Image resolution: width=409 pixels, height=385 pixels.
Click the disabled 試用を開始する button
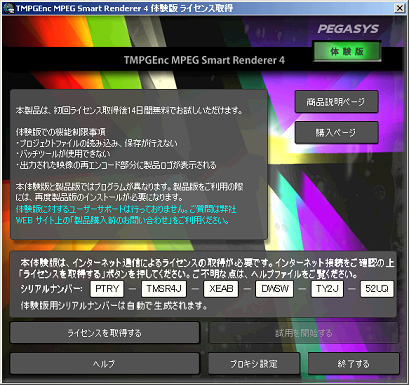304,333
